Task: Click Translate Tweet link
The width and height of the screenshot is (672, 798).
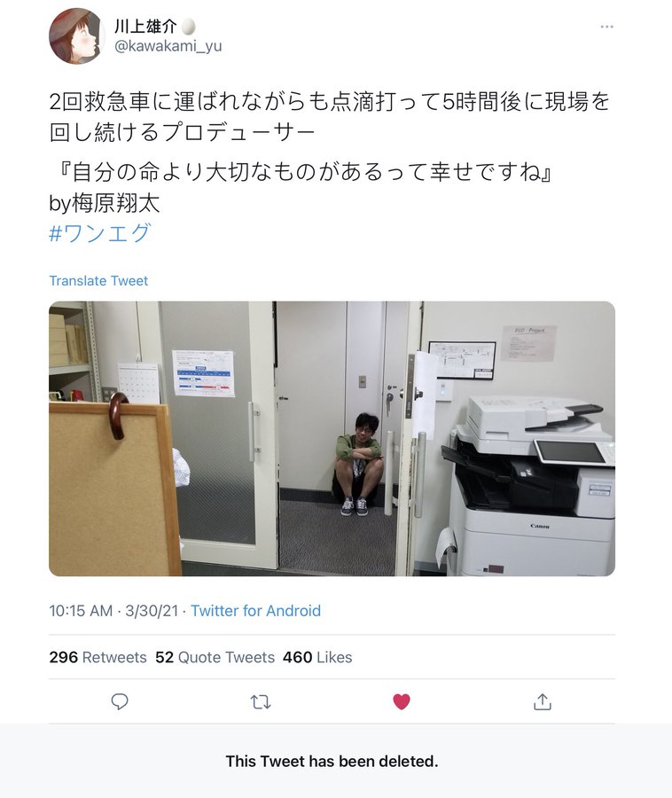Action: [98, 280]
